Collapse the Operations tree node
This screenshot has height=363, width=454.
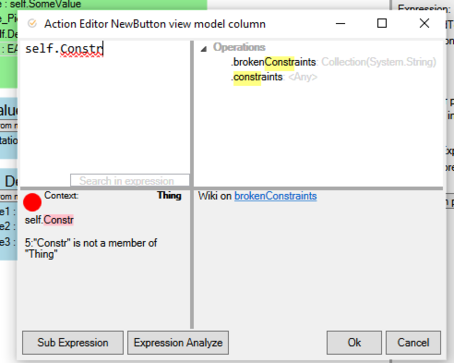coord(203,49)
